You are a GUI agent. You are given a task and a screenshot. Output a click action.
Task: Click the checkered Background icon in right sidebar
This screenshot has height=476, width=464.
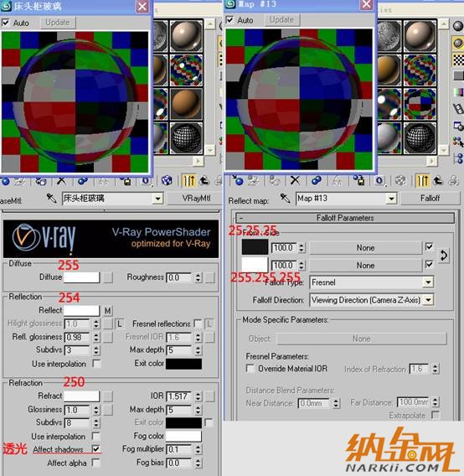(x=458, y=59)
